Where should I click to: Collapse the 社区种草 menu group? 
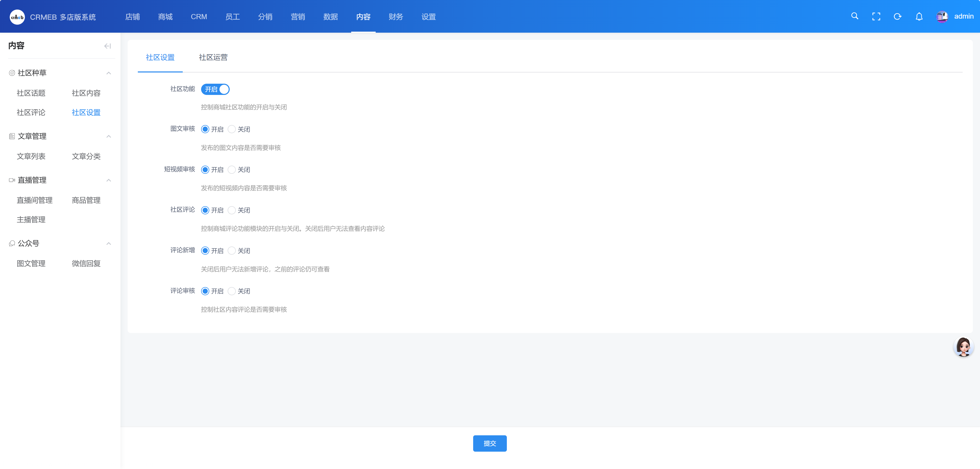tap(108, 73)
